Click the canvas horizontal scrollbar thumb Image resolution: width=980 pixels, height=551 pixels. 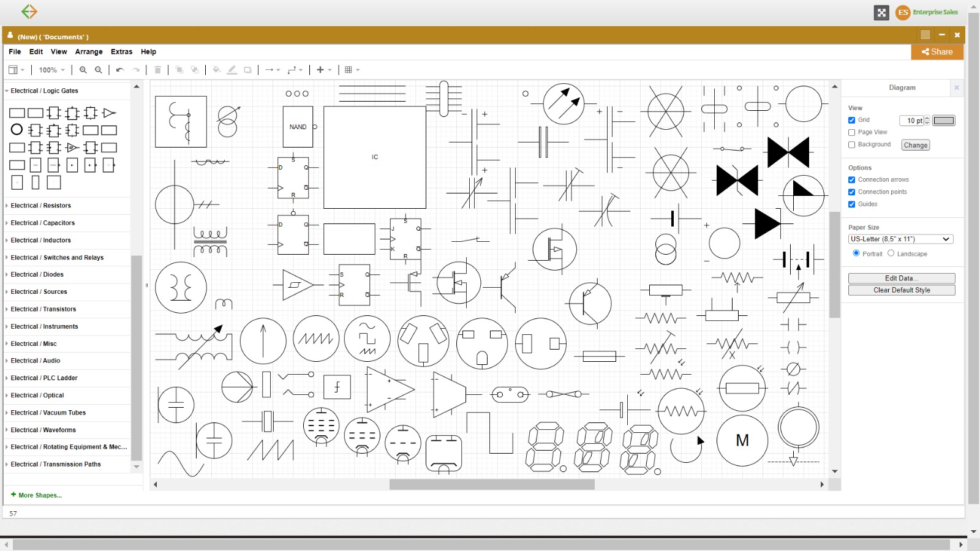[492, 484]
